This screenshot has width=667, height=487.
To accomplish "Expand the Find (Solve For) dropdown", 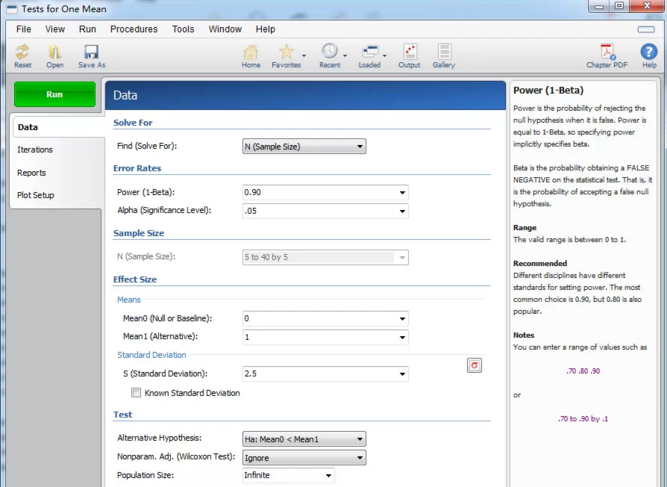I will pos(304,146).
